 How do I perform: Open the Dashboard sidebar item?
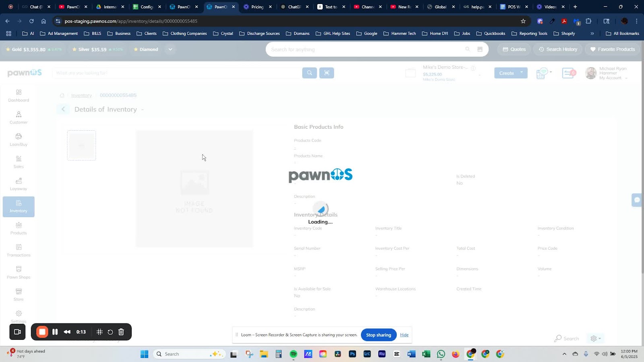point(19,96)
